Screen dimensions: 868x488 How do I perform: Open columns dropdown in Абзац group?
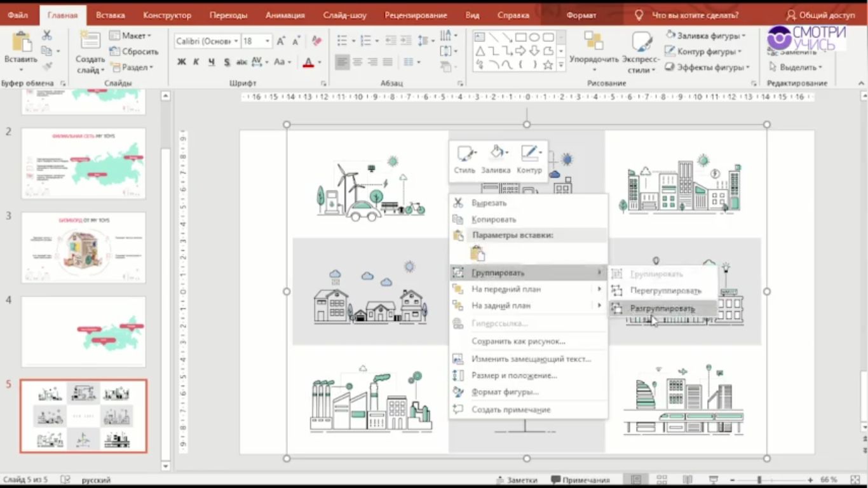pyautogui.click(x=411, y=62)
